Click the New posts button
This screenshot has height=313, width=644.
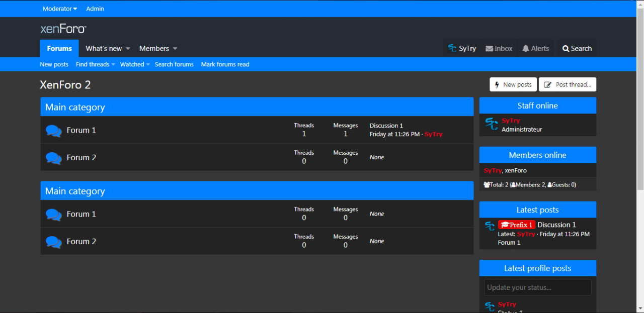point(513,85)
